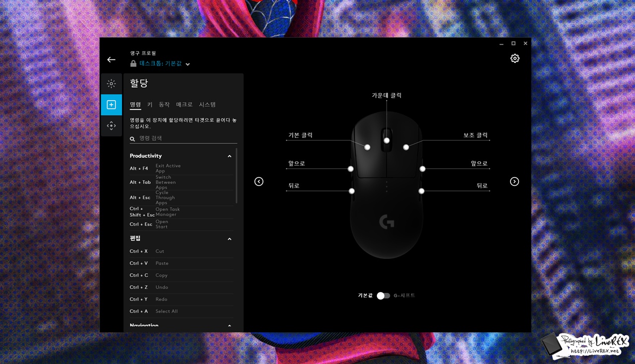Click the search magnifier icon

click(132, 139)
